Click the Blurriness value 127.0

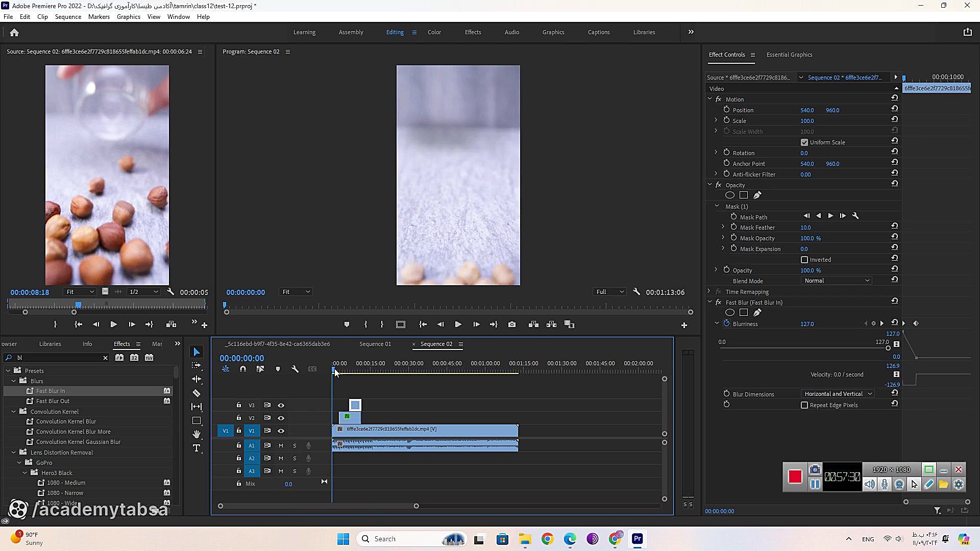coord(807,324)
